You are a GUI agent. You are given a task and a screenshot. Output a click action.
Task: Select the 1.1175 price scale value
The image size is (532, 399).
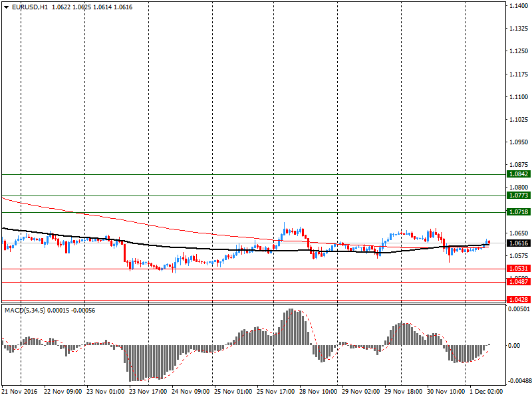pos(519,74)
